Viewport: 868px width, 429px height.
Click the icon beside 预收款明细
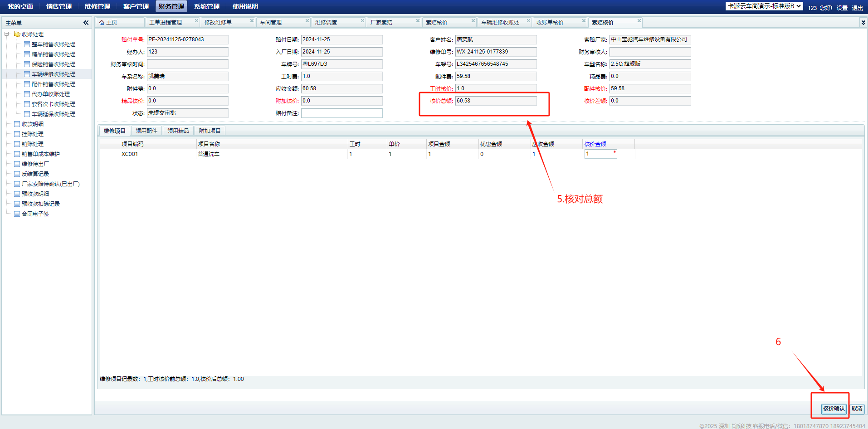17,194
